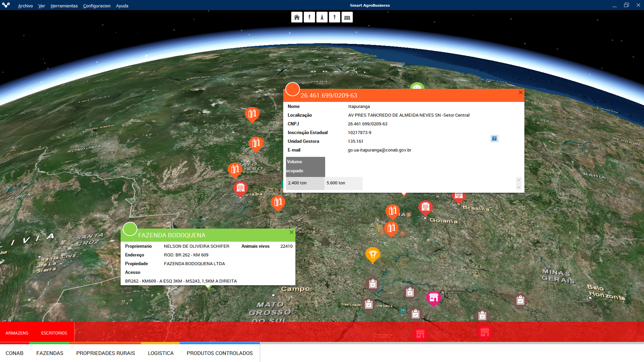
Task: Open the Configuracion menu
Action: tap(97, 6)
